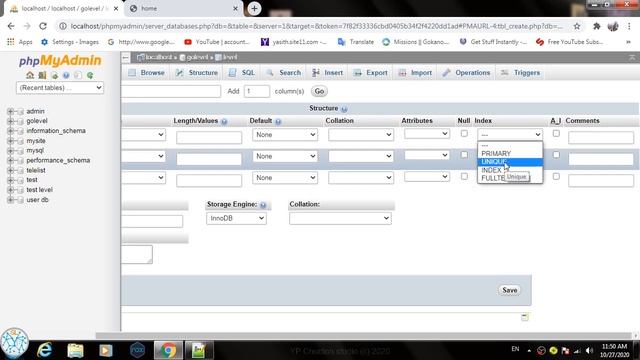
Task: Switch to the SQL tab
Action: pos(242,73)
